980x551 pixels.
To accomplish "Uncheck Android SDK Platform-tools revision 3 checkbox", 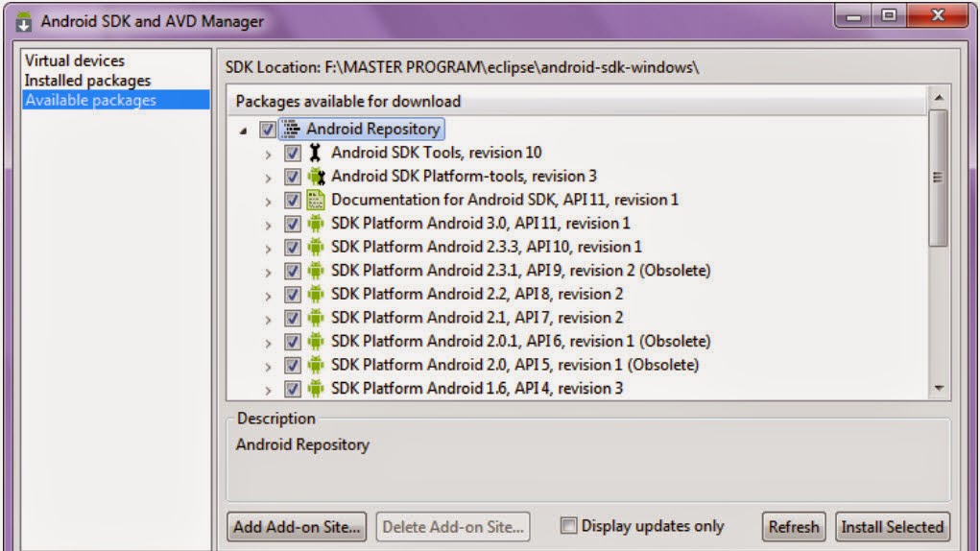I will point(292,177).
